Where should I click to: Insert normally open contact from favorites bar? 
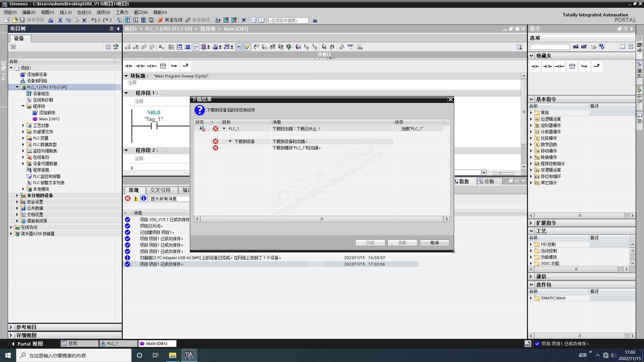coord(129,66)
